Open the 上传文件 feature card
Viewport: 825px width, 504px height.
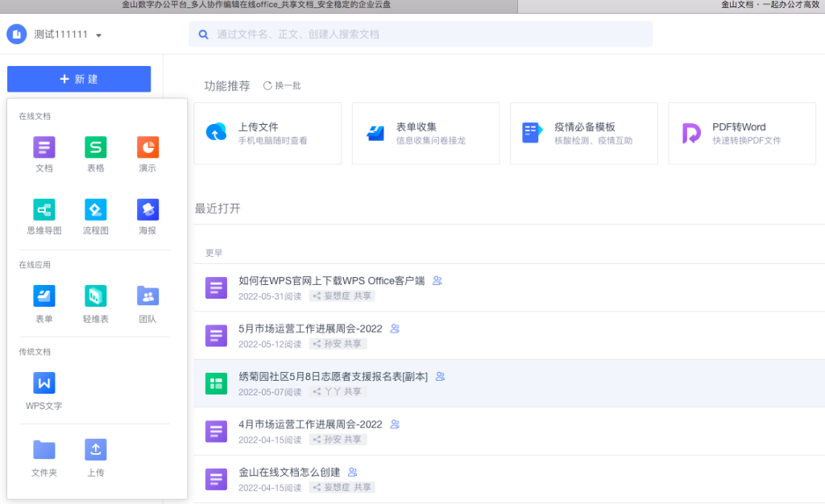pyautogui.click(x=267, y=134)
